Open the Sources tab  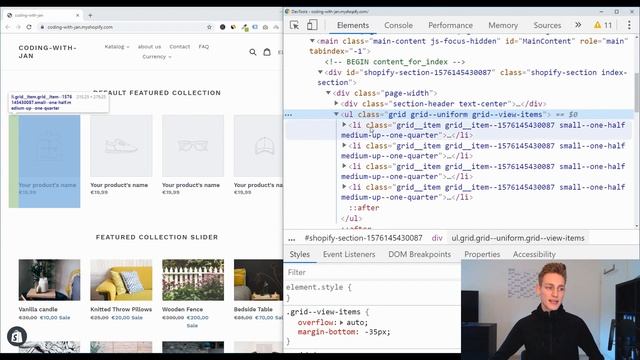547,25
